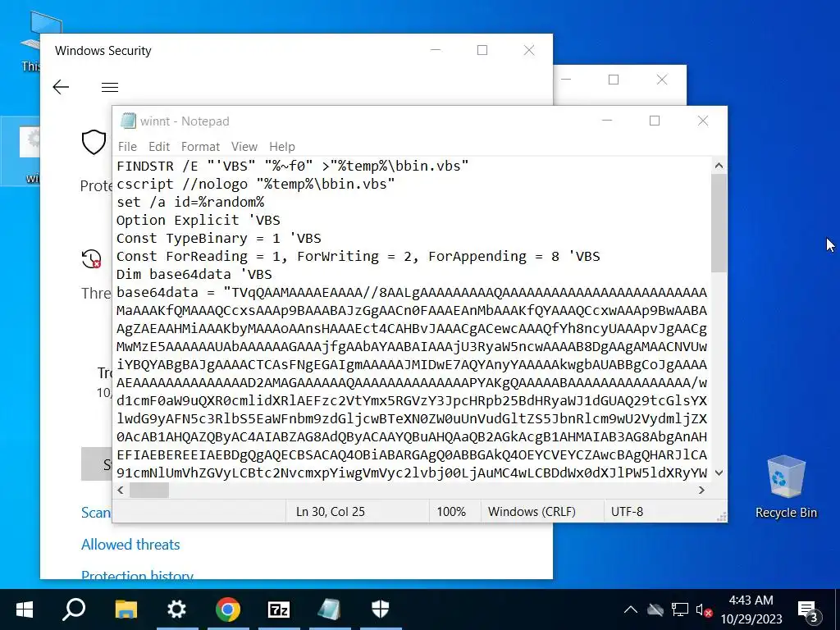Screen dimensions: 840x630
Task: Close the Windows Security window
Action: (529, 50)
